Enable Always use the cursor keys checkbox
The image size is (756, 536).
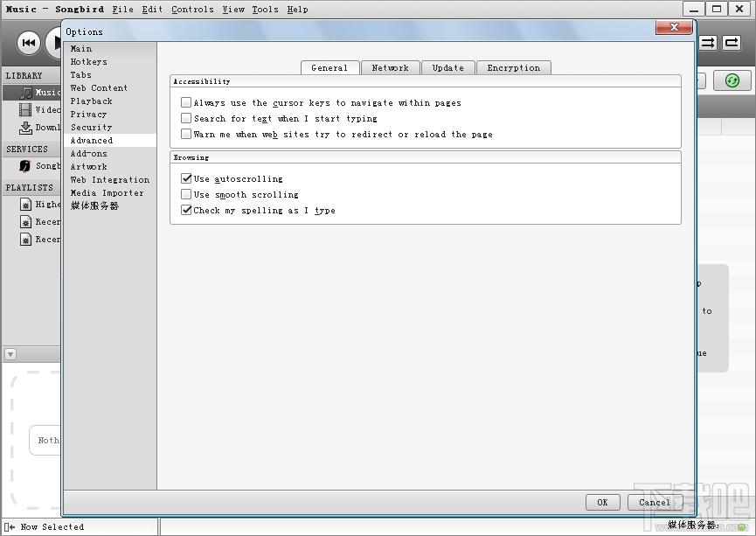(x=186, y=102)
